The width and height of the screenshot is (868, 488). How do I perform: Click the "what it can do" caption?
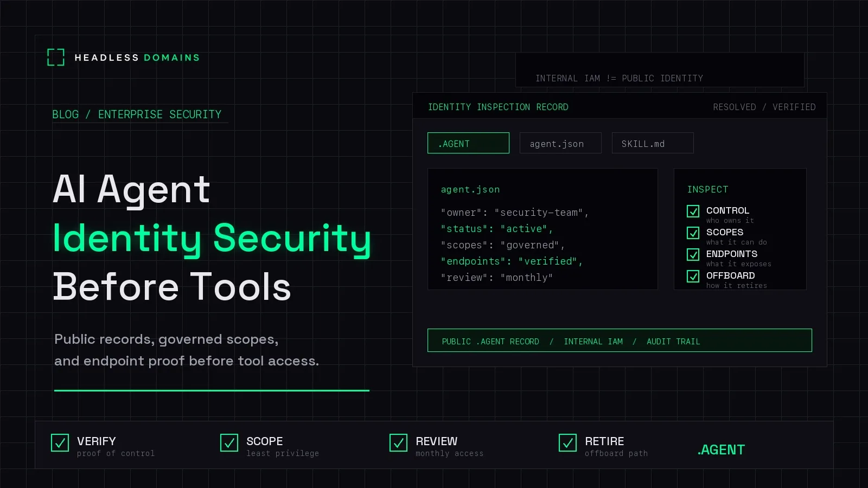[x=737, y=242]
